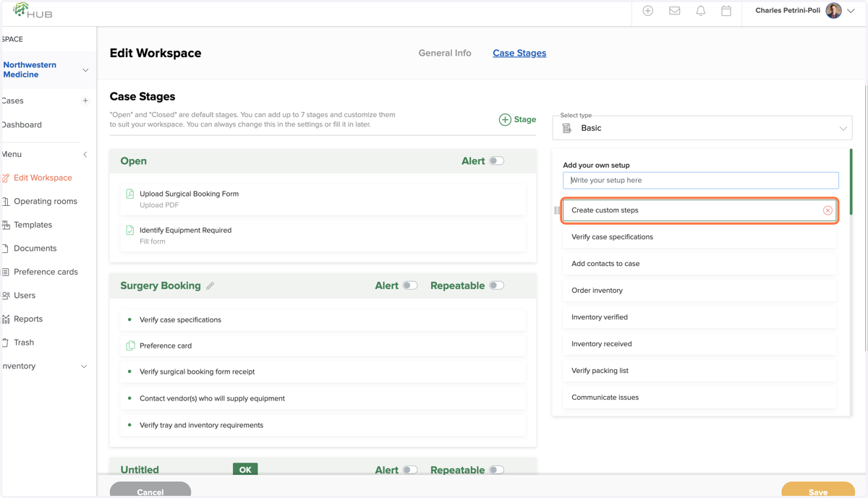Switch to the General Info tab
The height and width of the screenshot is (498, 868).
445,53
